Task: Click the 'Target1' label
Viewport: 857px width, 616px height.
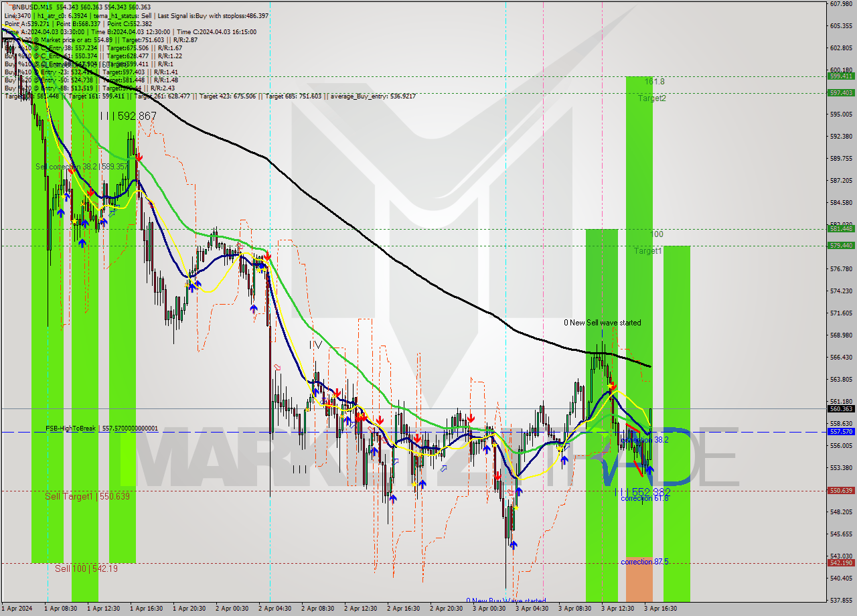Action: point(648,251)
